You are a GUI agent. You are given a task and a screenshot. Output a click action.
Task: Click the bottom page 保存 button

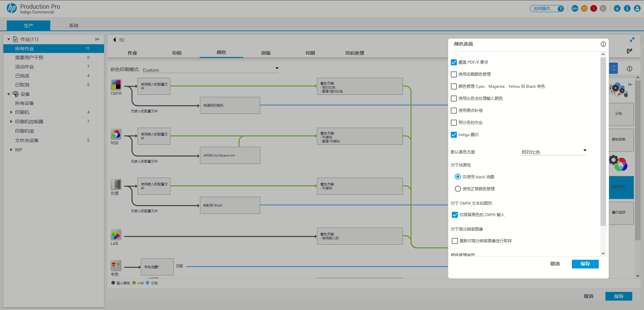click(x=619, y=296)
